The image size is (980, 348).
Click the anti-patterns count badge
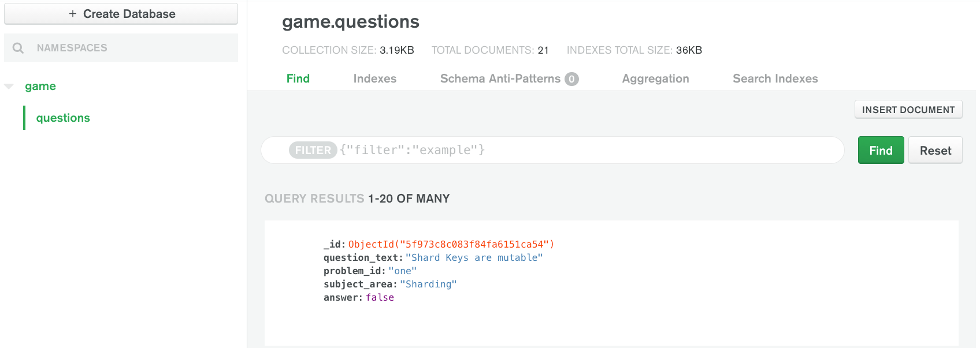click(571, 79)
